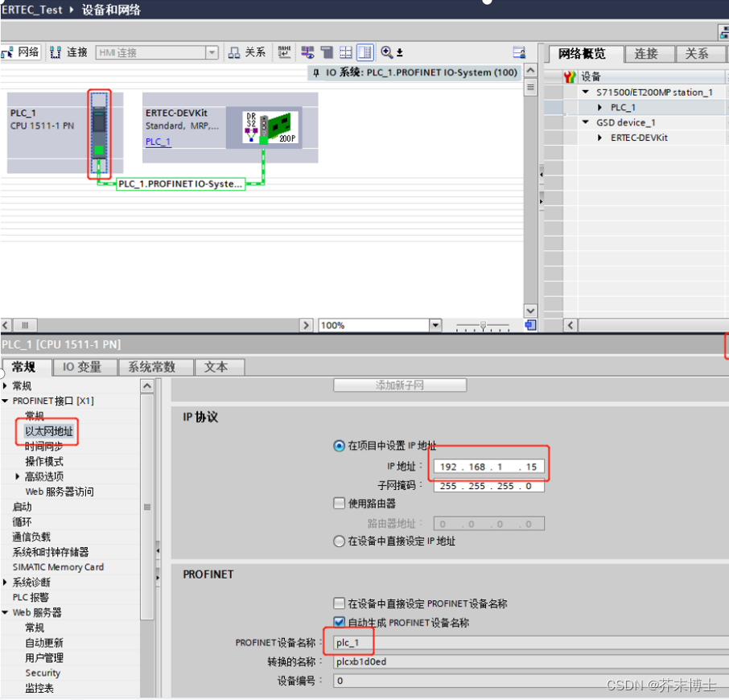Select 在项目中设置 IP 地址 radio button

point(339,446)
